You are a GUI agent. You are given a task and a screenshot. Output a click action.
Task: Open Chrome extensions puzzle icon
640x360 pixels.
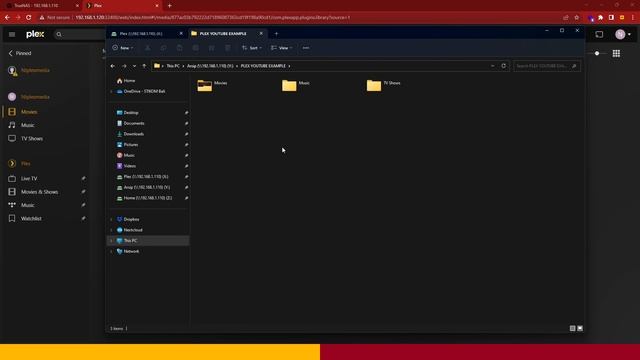[x=600, y=18]
